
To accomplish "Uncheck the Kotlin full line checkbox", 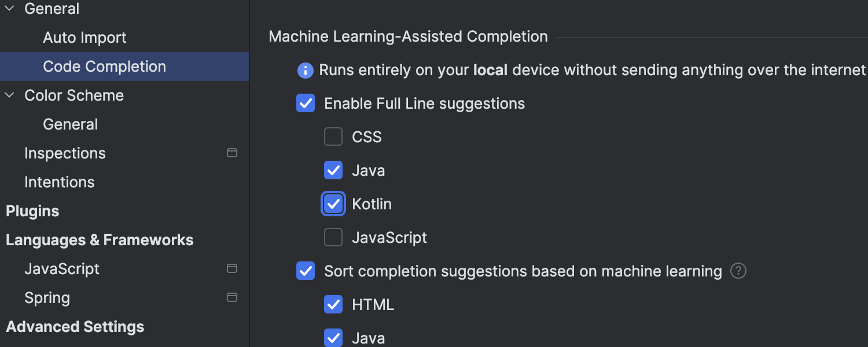I will point(333,204).
